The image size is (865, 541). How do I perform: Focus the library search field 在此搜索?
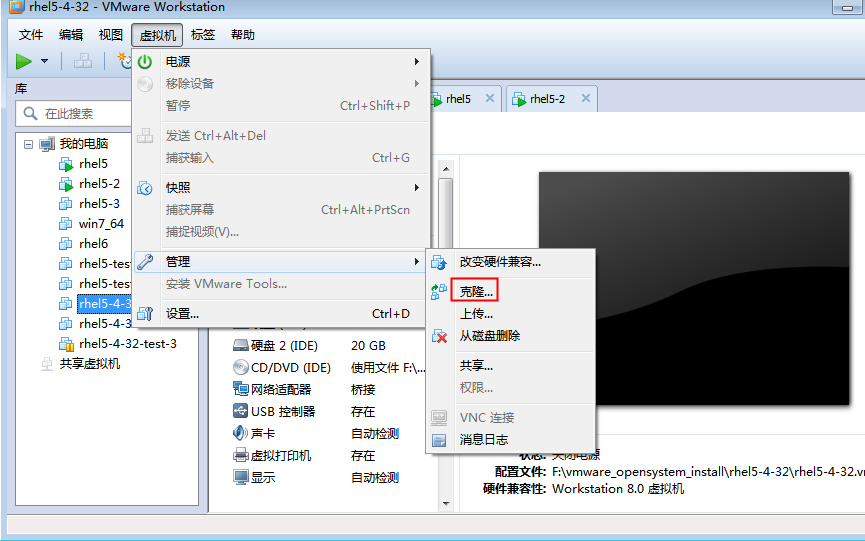73,114
